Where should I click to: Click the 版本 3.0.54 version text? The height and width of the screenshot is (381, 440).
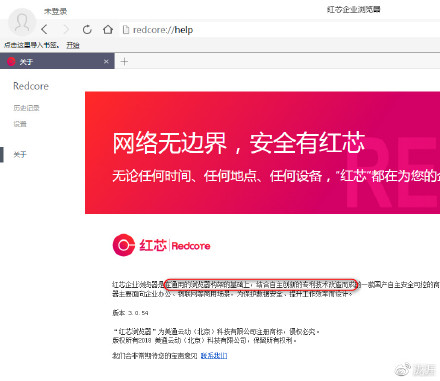point(130,313)
